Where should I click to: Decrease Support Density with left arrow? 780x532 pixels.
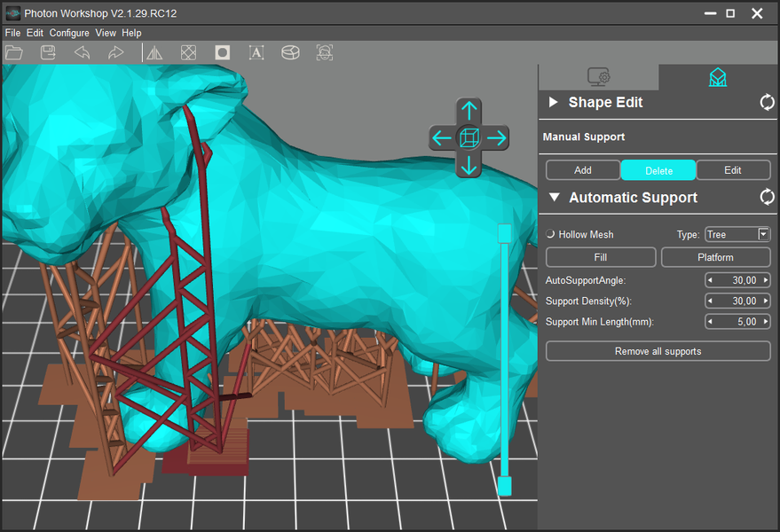click(711, 301)
